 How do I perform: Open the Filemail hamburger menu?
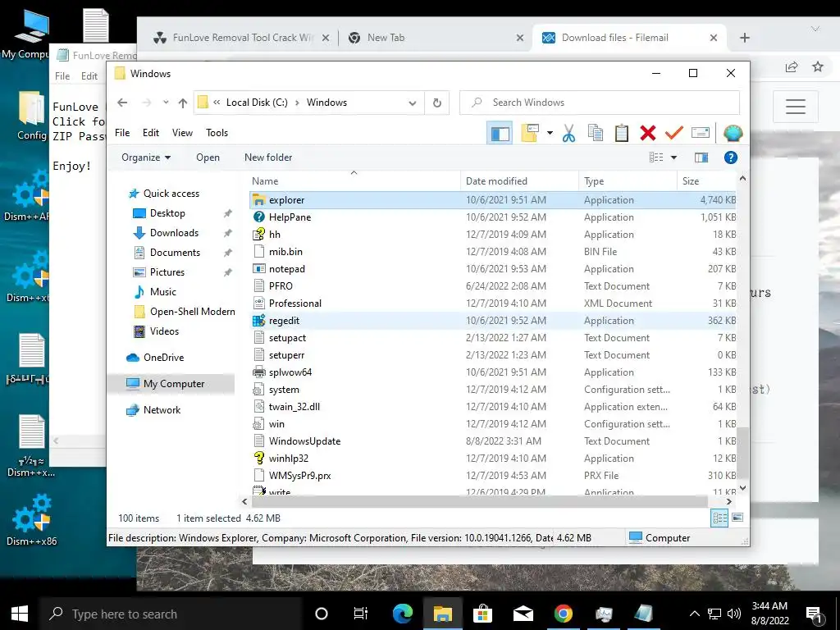point(796,107)
